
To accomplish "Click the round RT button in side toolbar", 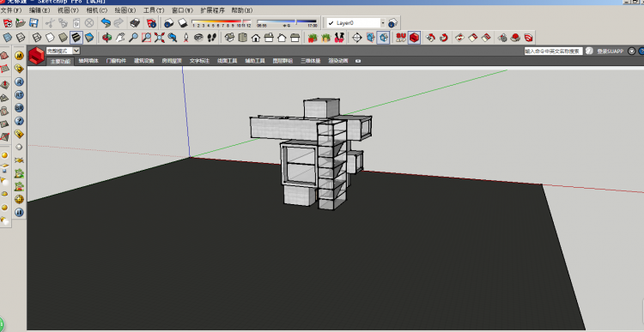I will (19, 95).
